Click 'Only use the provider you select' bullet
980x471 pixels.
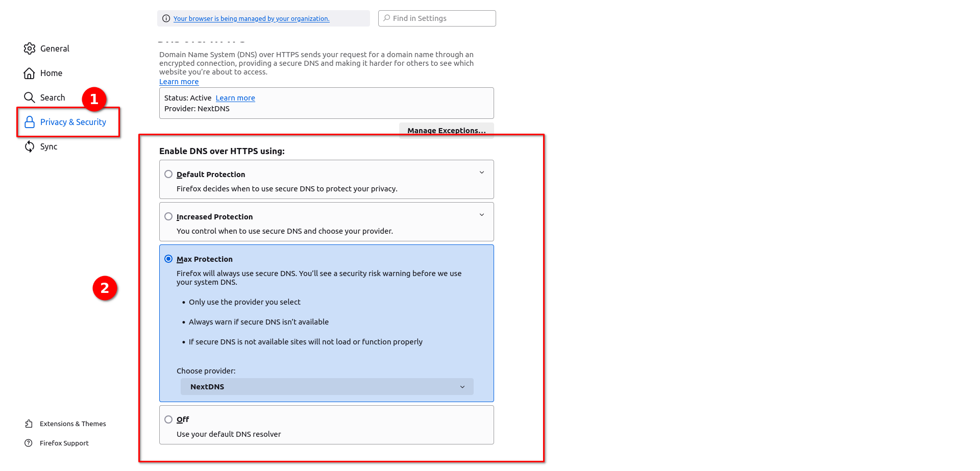(244, 302)
